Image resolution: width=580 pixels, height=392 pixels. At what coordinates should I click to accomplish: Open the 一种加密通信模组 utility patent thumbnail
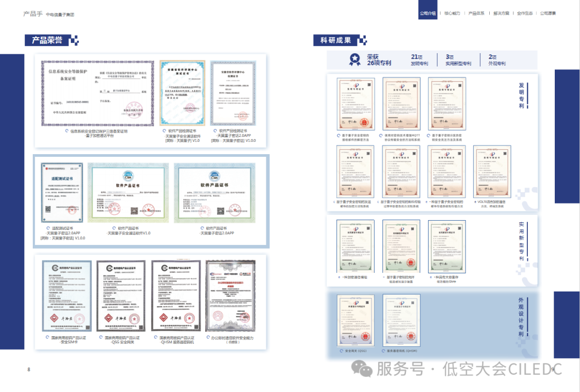point(356,246)
